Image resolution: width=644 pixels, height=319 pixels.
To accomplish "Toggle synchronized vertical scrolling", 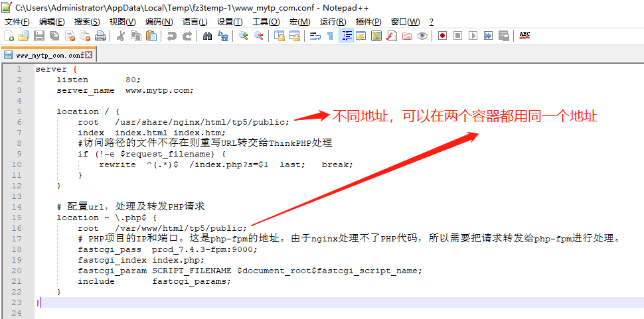I will click(x=280, y=36).
